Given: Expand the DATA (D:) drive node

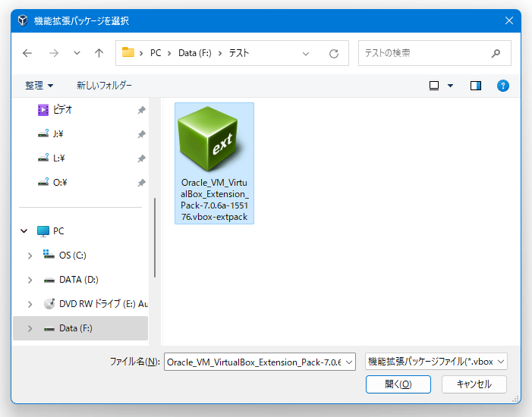Looking at the screenshot, I should [30, 280].
